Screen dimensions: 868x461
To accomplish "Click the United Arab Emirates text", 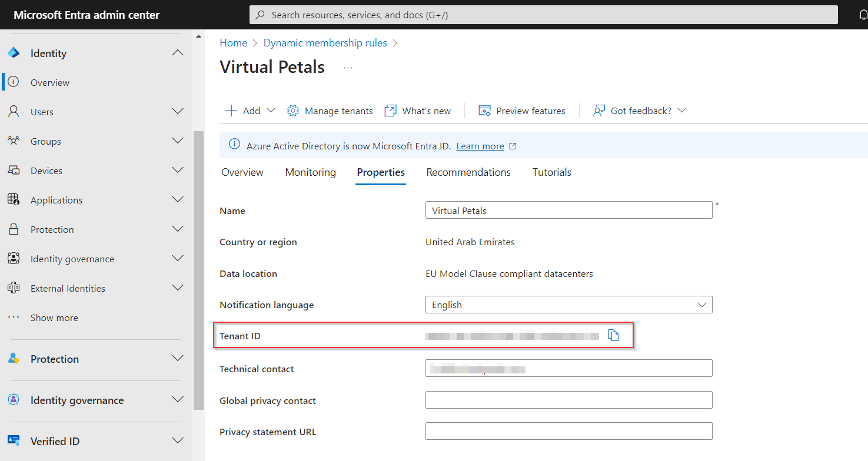I will tap(470, 242).
